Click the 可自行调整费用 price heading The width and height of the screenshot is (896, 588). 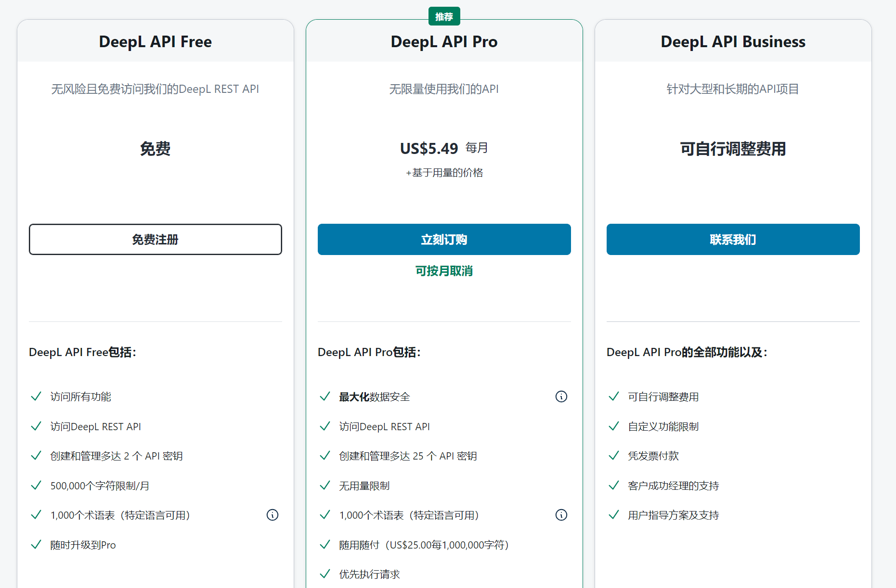tap(733, 149)
